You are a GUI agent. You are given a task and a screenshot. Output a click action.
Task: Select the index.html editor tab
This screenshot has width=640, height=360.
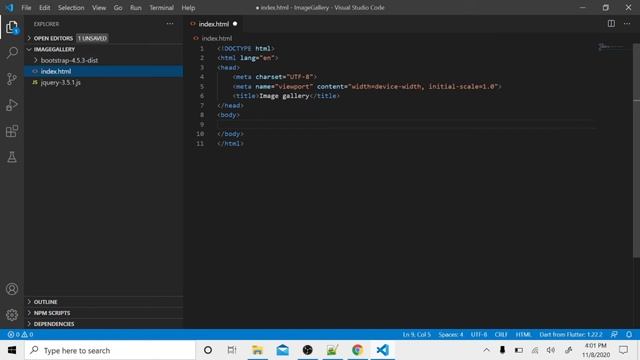point(213,24)
